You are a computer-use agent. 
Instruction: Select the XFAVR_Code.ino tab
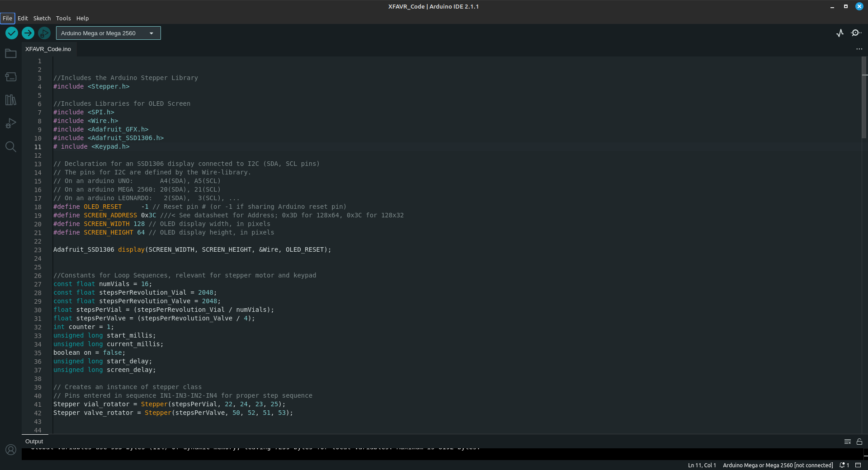48,49
